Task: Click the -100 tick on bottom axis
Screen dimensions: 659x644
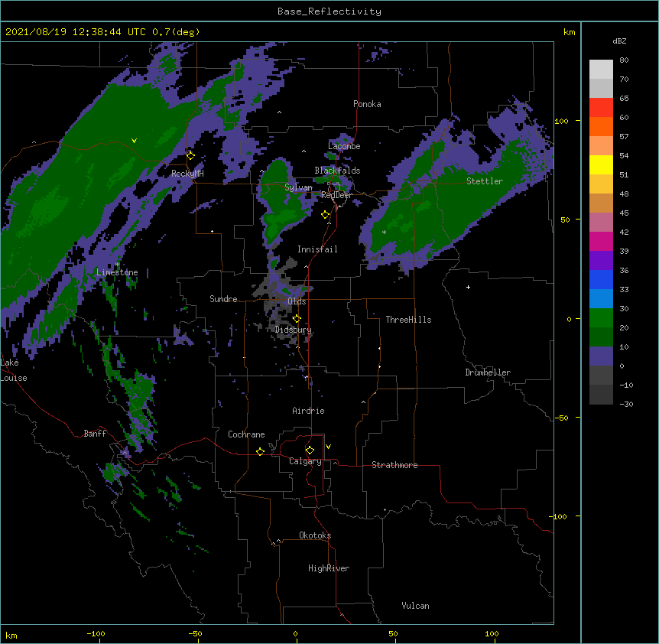Action: 96,633
